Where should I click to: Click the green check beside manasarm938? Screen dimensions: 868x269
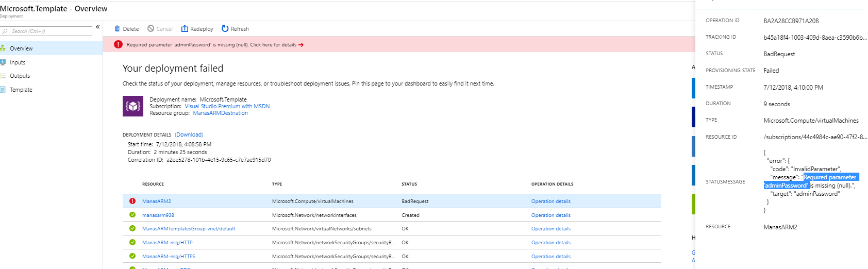click(x=132, y=215)
